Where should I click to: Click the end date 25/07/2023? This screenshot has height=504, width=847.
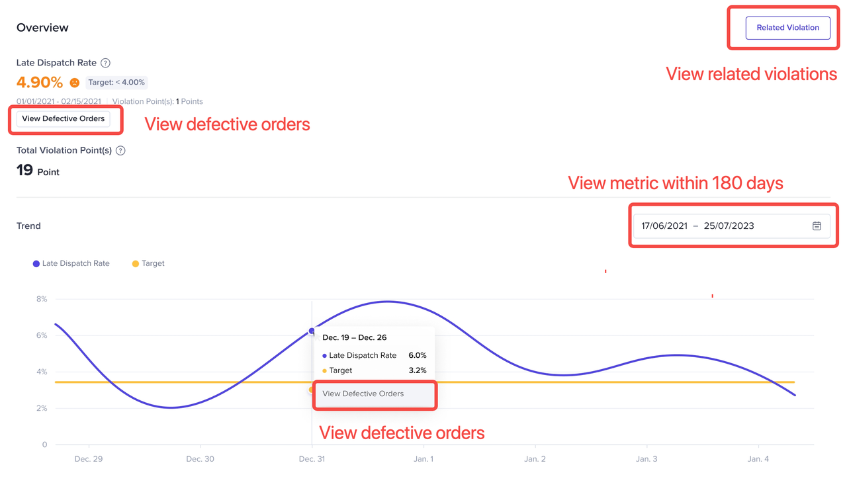[729, 226]
